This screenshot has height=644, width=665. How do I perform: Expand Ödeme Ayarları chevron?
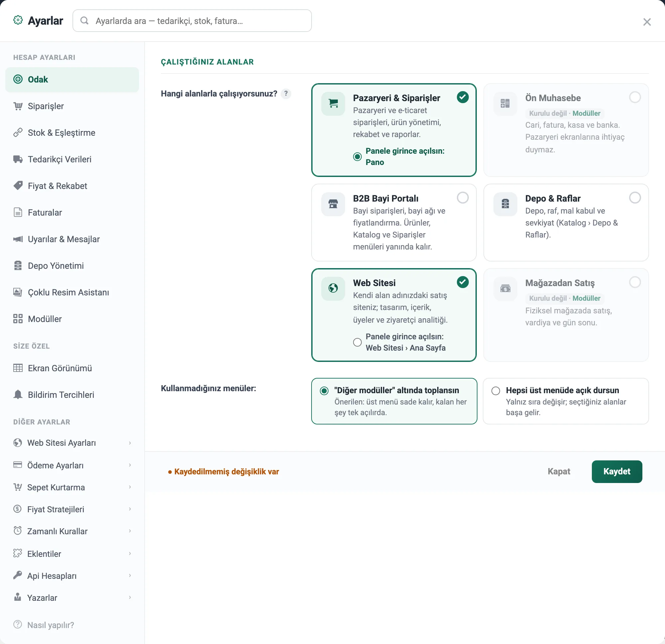130,465
